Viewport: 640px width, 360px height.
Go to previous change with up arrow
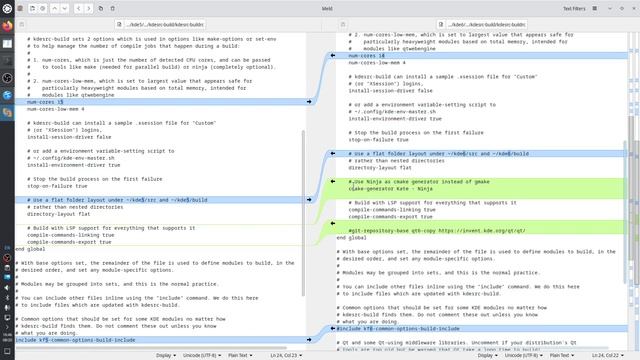click(x=54, y=8)
